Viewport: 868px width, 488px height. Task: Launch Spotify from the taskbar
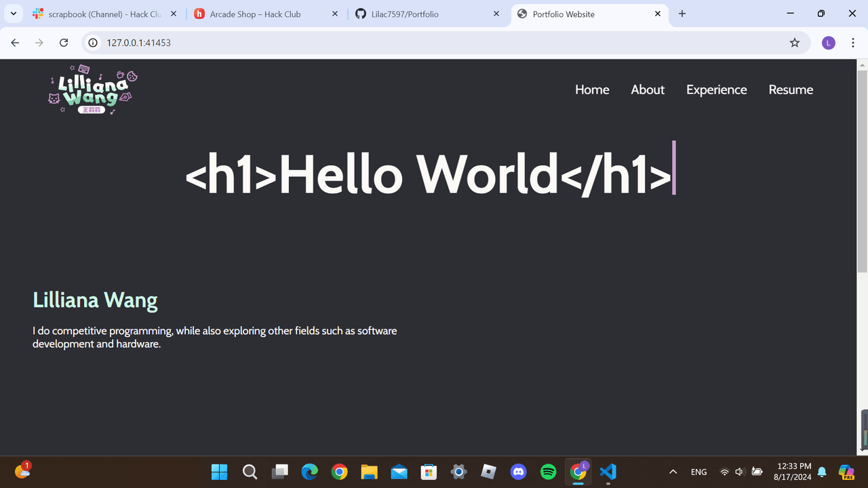549,472
